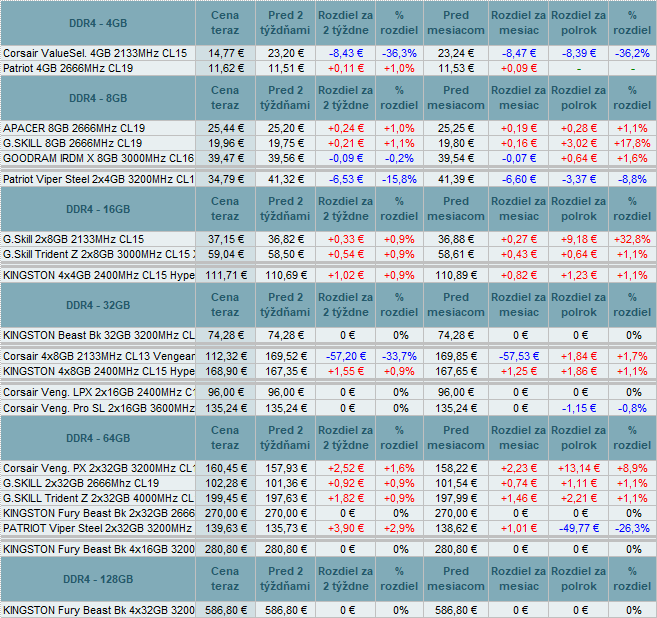Image resolution: width=657 pixels, height=618 pixels.
Task: Click Patriot Viper Steel 2x4GB 3200MHz name
Action: [x=98, y=179]
